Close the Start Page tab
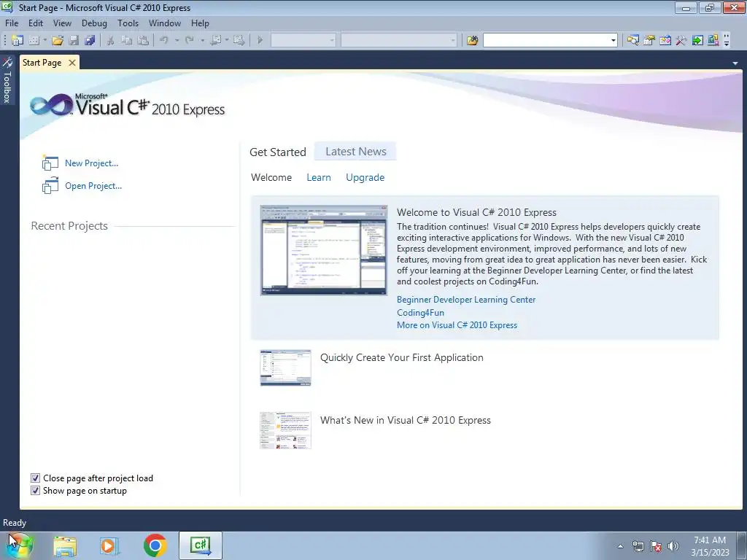 (x=72, y=63)
